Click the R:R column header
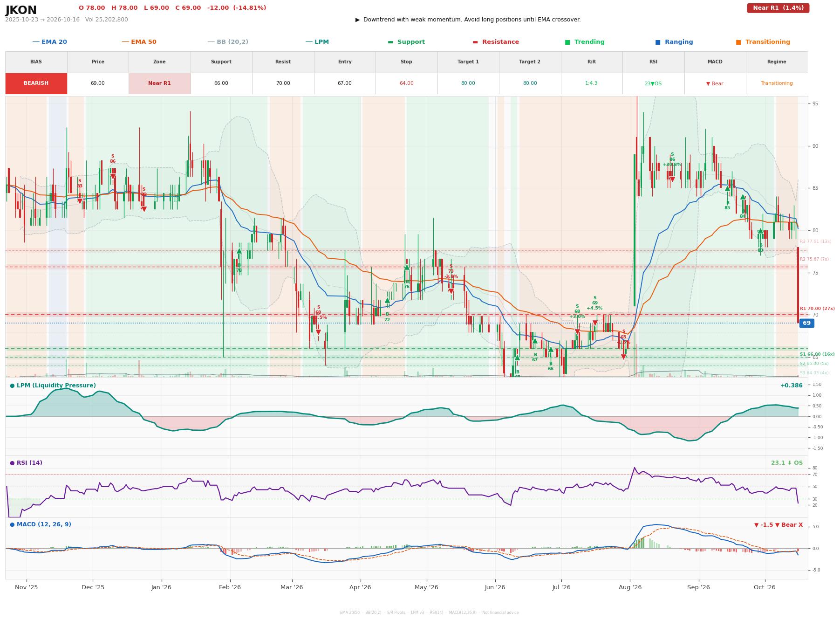 [592, 62]
